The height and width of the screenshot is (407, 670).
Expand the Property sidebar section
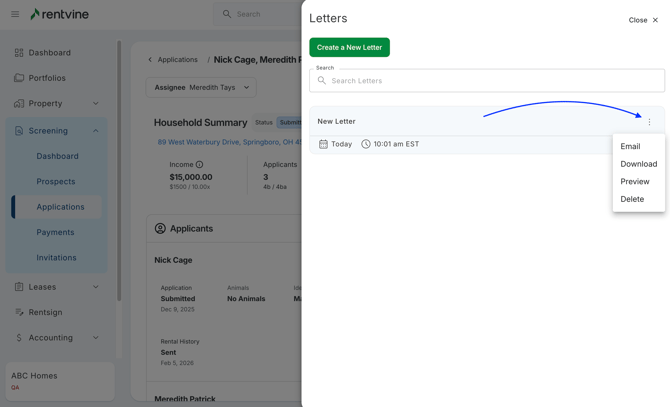point(96,103)
